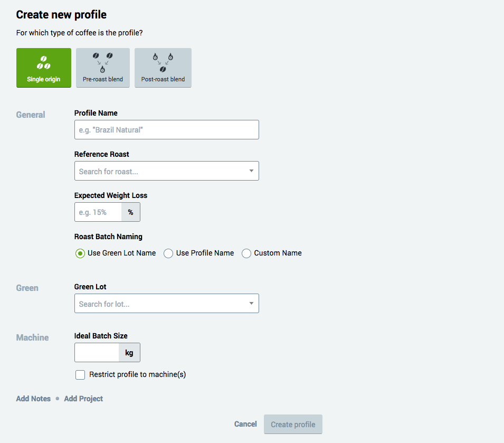Click the Expected Weight Loss input
The width and height of the screenshot is (504, 443).
click(x=98, y=212)
